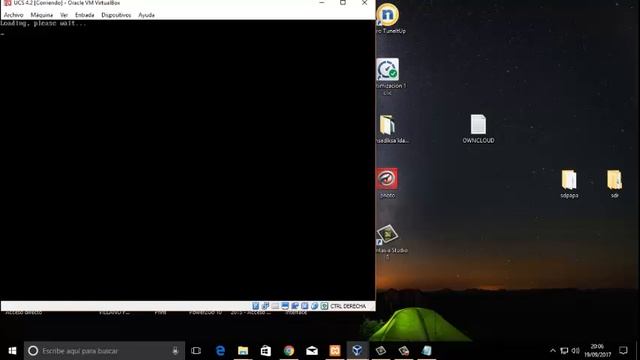Screen dimensions: 640x360
Task: Open the orange app icon next to Mail
Action: 335,351
